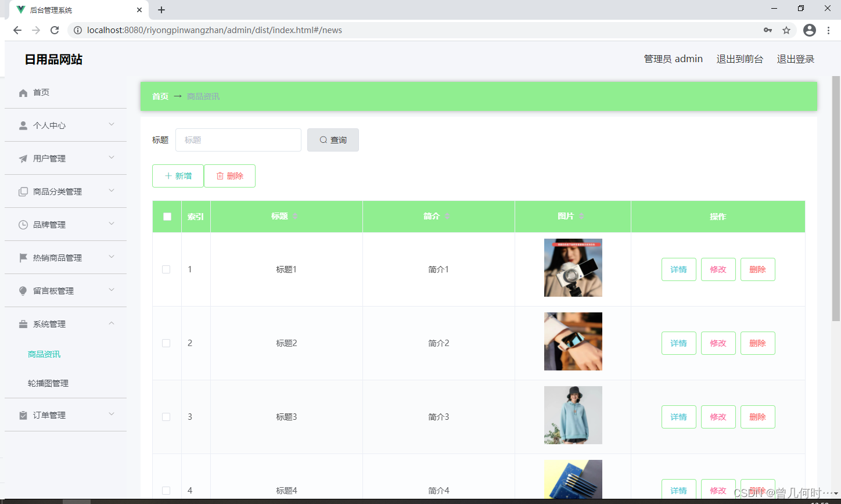Expand the 热销商品管理 menu chevron

point(112,257)
